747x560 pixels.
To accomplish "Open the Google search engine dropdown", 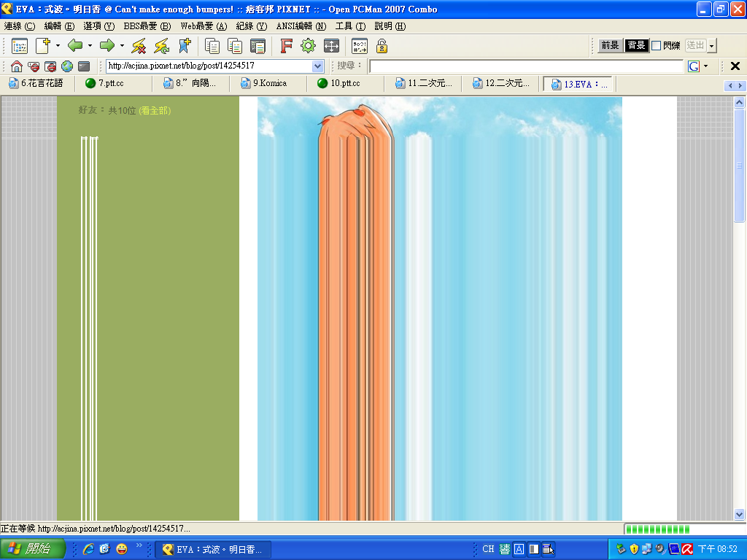I will 705,66.
